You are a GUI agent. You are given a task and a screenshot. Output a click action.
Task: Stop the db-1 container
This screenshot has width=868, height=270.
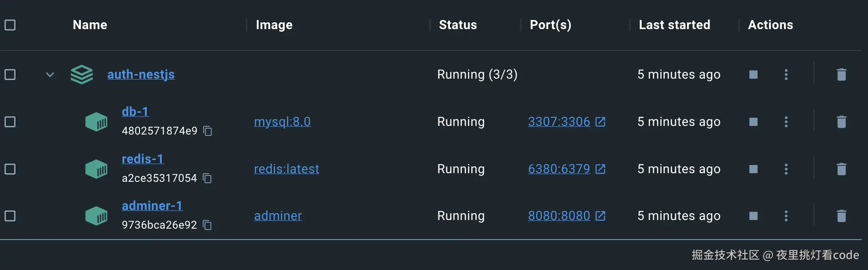[753, 122]
